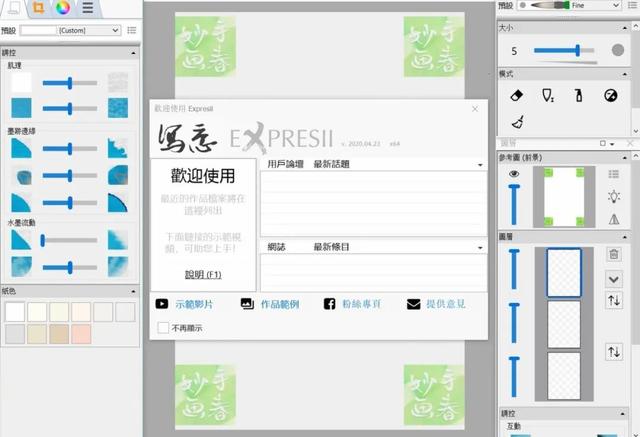Close the welcome dialog with X

click(x=475, y=109)
